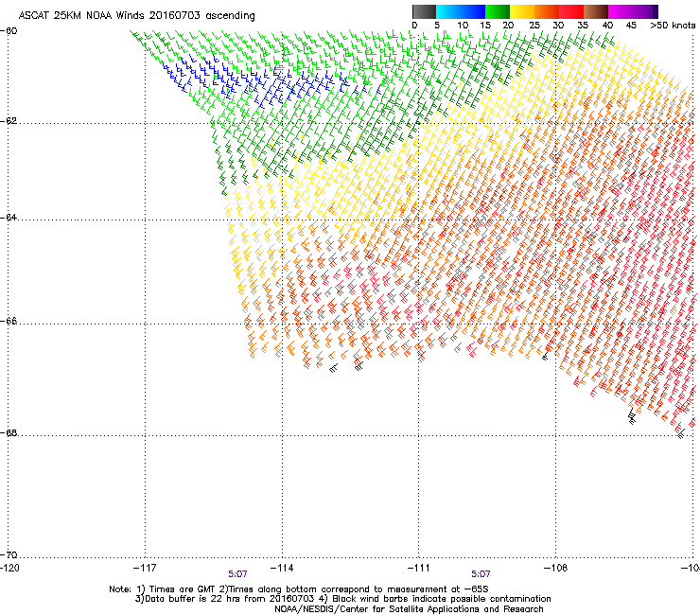Image resolution: width=700 pixels, height=615 pixels.
Task: Click the legend value '45'
Action: [631, 26]
